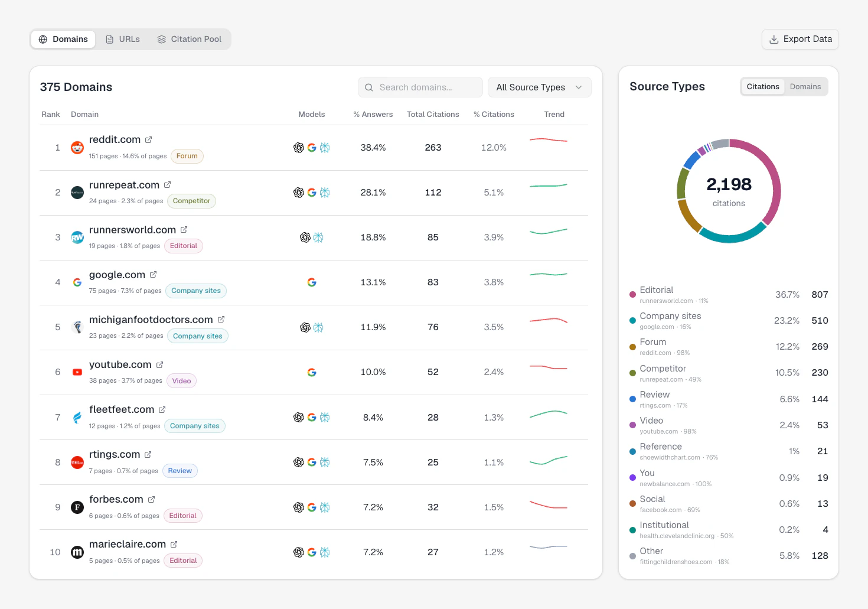Open external link icon next to marieclaire.com
Viewport: 868px width, 609px height.
[174, 545]
